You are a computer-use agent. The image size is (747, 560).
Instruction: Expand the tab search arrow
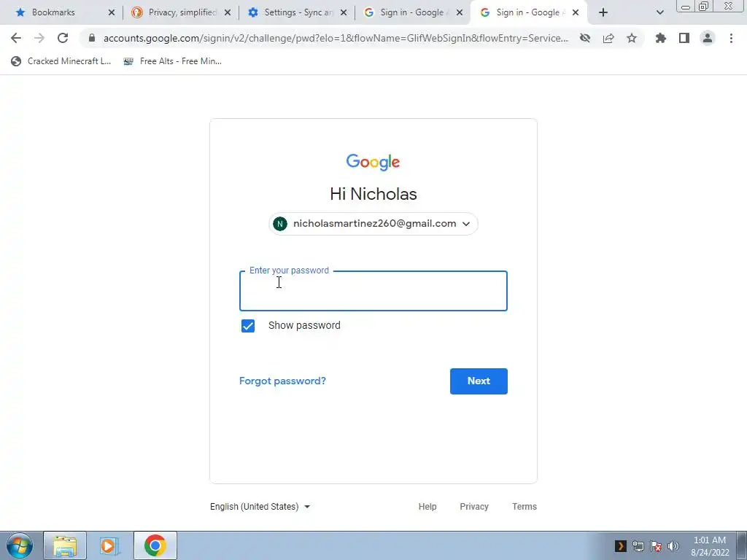coord(659,13)
